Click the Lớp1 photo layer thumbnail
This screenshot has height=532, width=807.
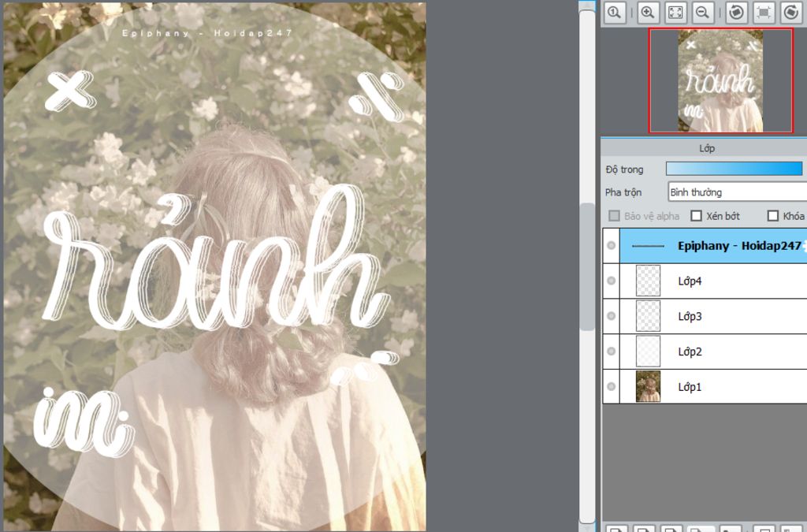648,386
